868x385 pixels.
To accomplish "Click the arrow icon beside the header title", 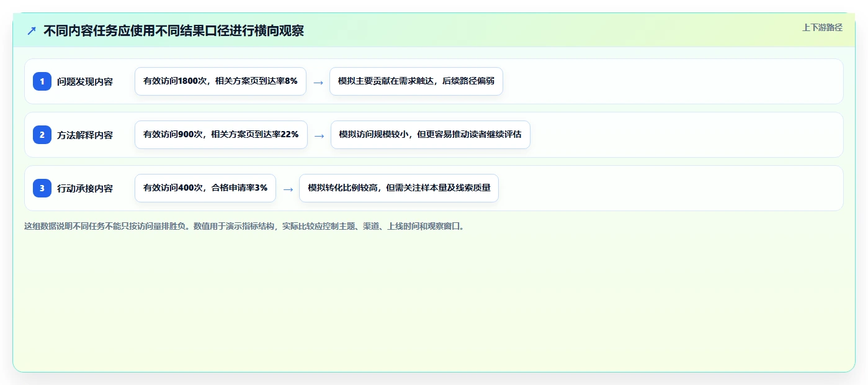I will [32, 30].
